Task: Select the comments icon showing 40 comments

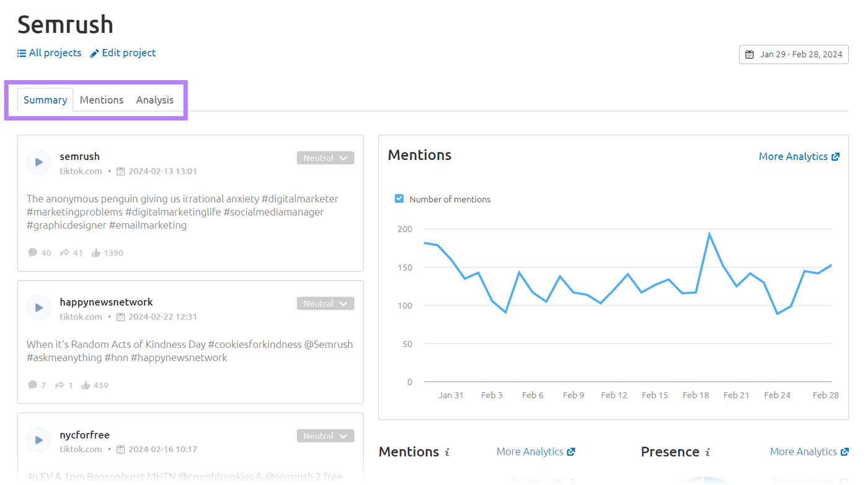Action: pos(33,252)
